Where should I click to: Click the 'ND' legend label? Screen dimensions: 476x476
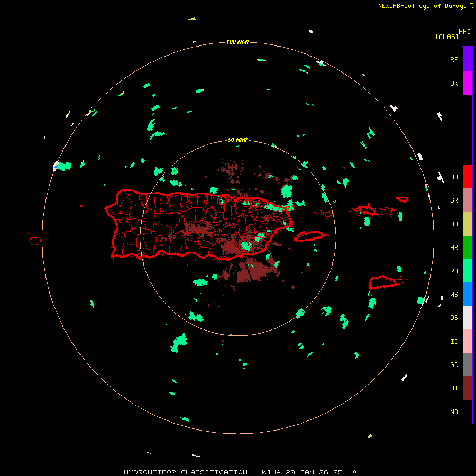coord(454,412)
